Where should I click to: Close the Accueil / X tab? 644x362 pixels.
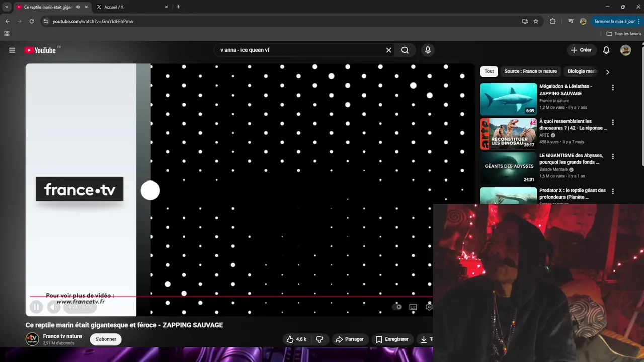tap(166, 7)
